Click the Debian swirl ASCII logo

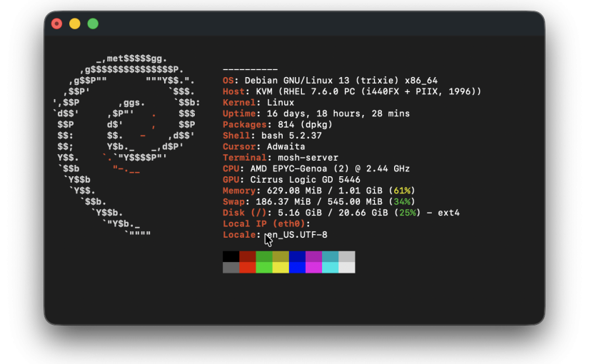tap(126, 146)
